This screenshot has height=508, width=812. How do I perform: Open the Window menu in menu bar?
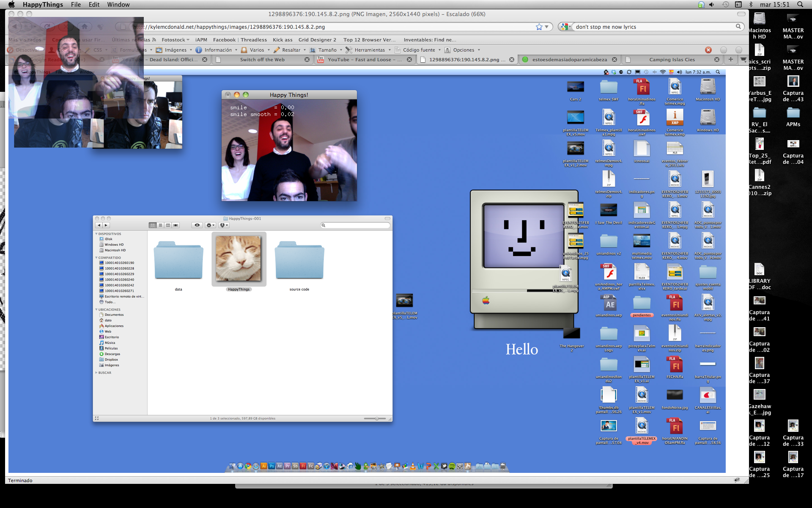coord(118,5)
